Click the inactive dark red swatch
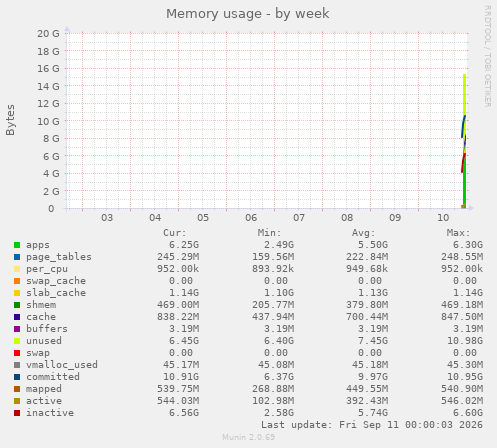This screenshot has height=448, width=497. (x=17, y=413)
